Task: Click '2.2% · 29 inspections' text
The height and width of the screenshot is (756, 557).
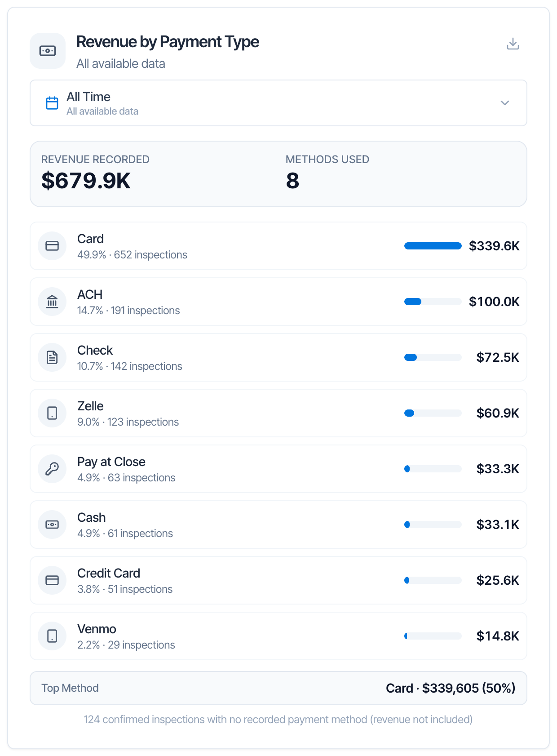Action: click(126, 645)
